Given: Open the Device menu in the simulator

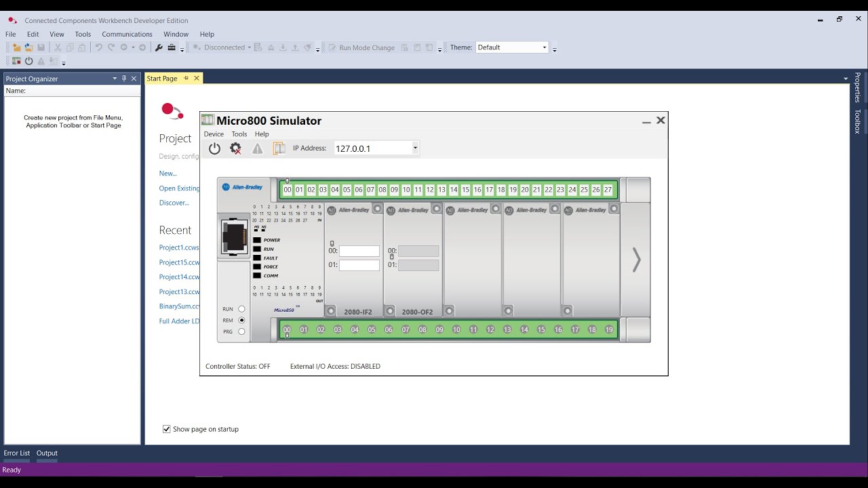Looking at the screenshot, I should point(214,134).
